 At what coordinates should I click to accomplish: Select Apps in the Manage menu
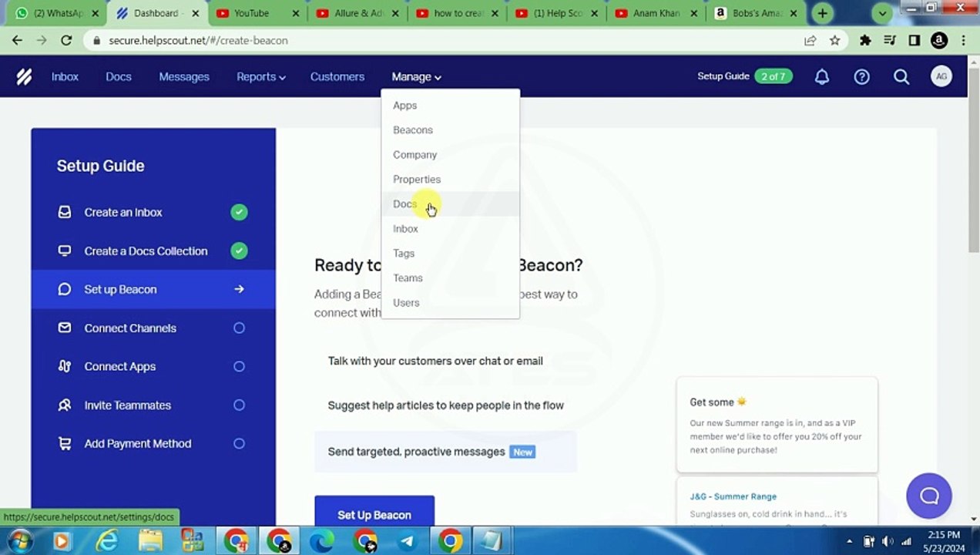point(451,105)
